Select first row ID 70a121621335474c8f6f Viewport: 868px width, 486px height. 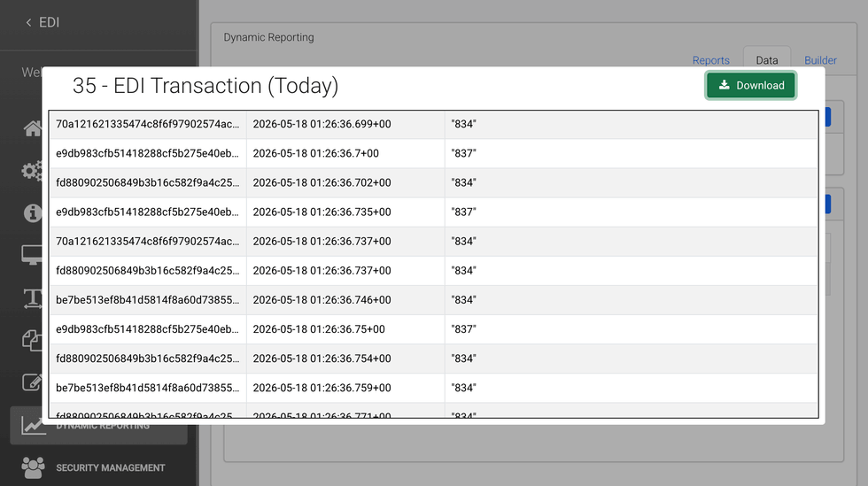click(147, 124)
